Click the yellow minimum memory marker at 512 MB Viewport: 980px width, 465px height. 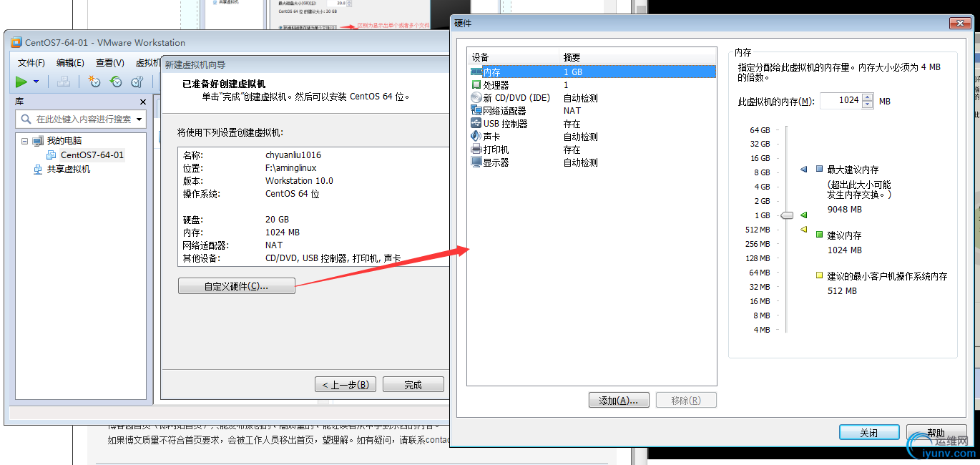[x=803, y=230]
